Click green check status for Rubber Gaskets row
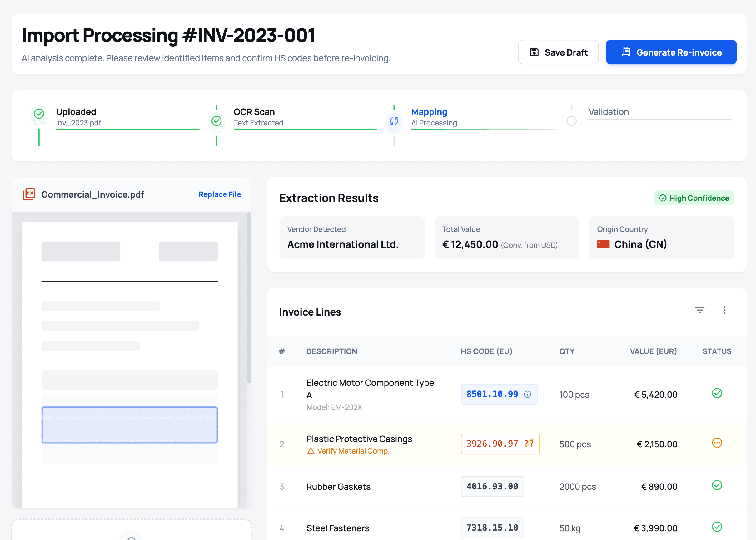Image resolution: width=756 pixels, height=540 pixels. point(717,485)
